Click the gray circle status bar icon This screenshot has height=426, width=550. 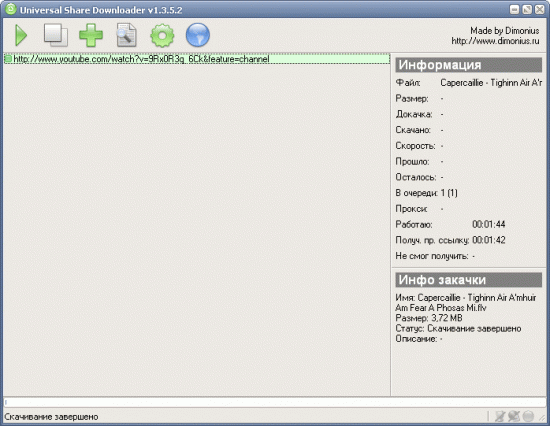pyautogui.click(x=528, y=417)
